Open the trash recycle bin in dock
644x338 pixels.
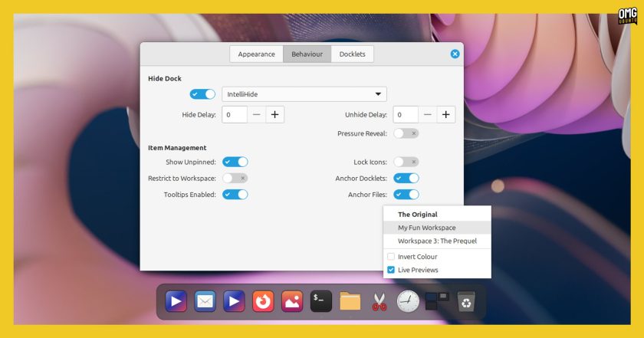click(x=466, y=302)
